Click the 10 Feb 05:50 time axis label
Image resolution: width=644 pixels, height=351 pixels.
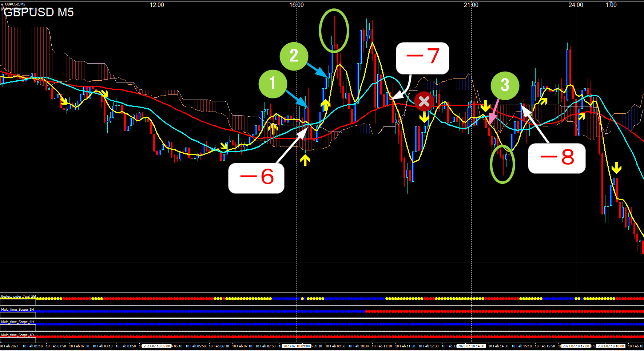[196, 346]
